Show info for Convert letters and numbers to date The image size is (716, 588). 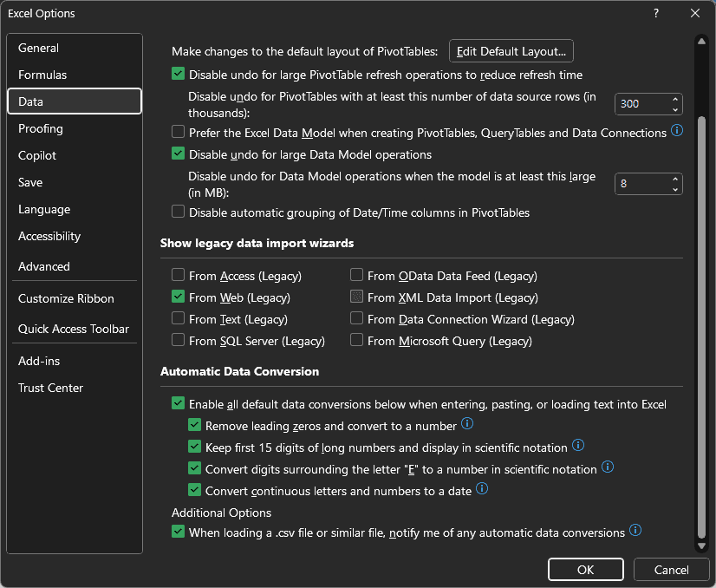(x=482, y=489)
